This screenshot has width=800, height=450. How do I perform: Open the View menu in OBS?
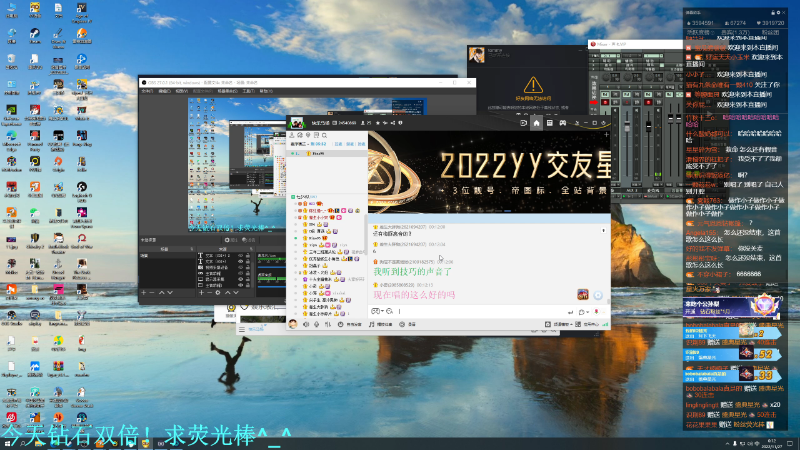pyautogui.click(x=182, y=91)
